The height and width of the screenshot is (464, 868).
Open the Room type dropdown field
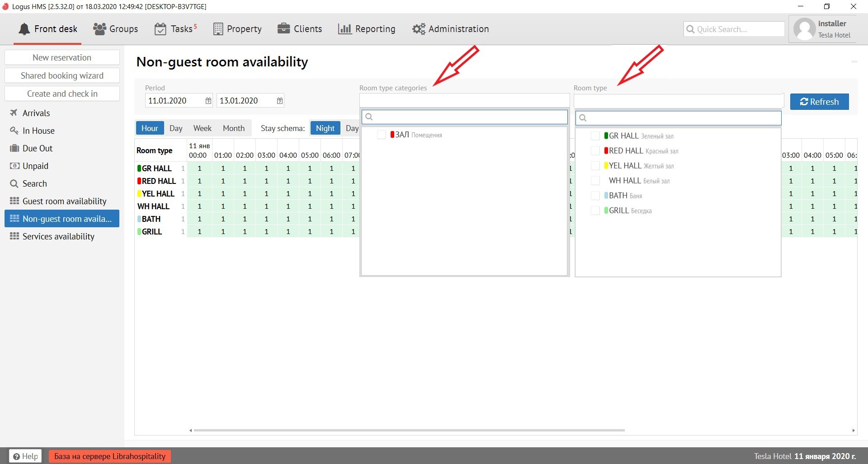(679, 100)
